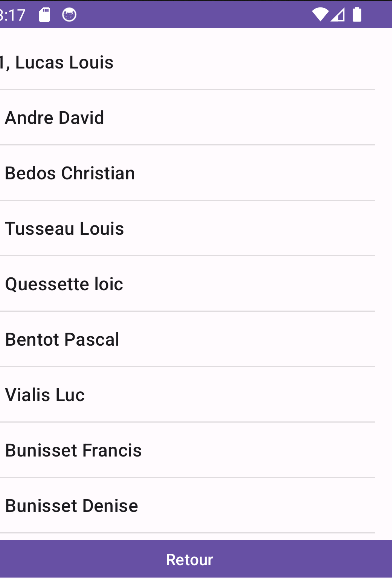Viewport: 392px width, 579px height.
Task: Tap the SD card status icon
Action: pyautogui.click(x=45, y=15)
